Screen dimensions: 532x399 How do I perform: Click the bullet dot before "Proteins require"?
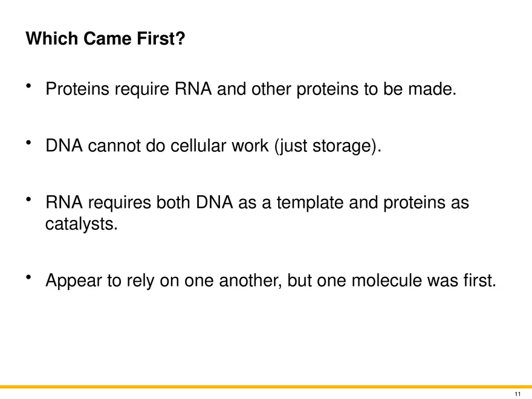tap(29, 88)
